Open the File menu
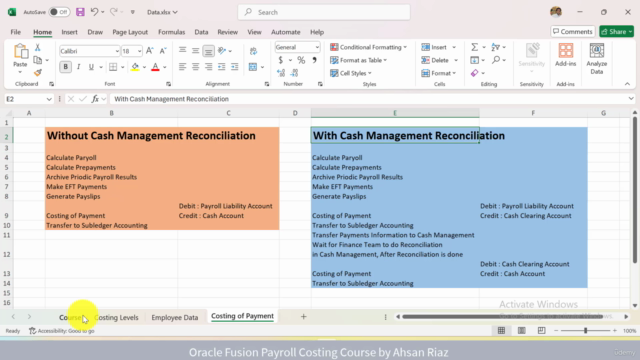 pyautogui.click(x=16, y=32)
